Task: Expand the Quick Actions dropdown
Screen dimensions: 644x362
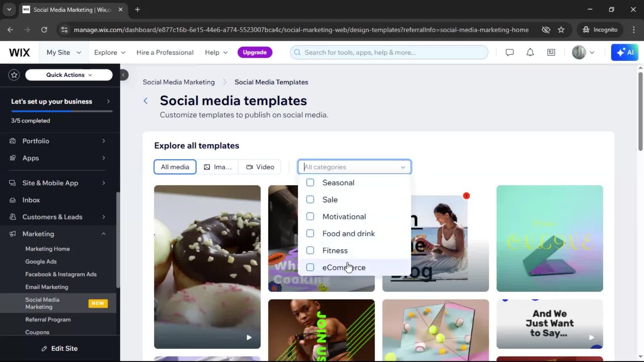Action: tap(69, 75)
